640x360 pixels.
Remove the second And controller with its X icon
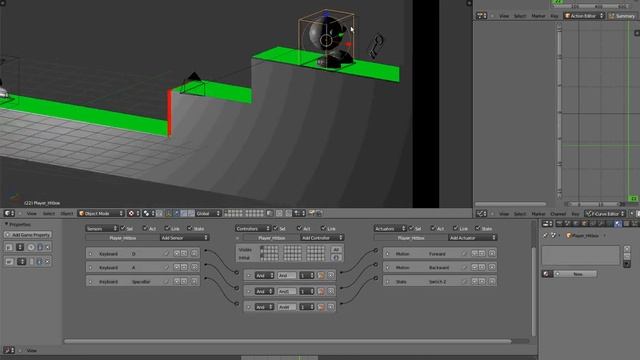pos(331,291)
